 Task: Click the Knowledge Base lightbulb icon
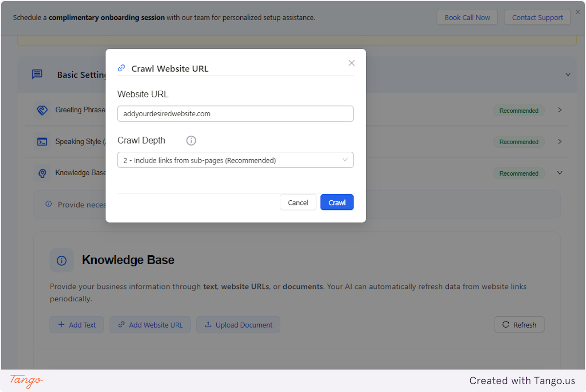click(x=42, y=173)
